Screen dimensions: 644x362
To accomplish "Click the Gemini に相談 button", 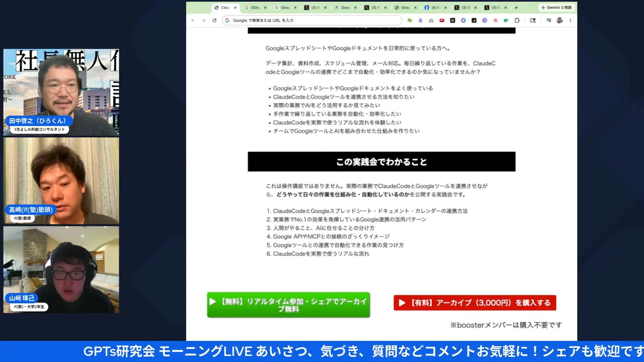I will [556, 8].
